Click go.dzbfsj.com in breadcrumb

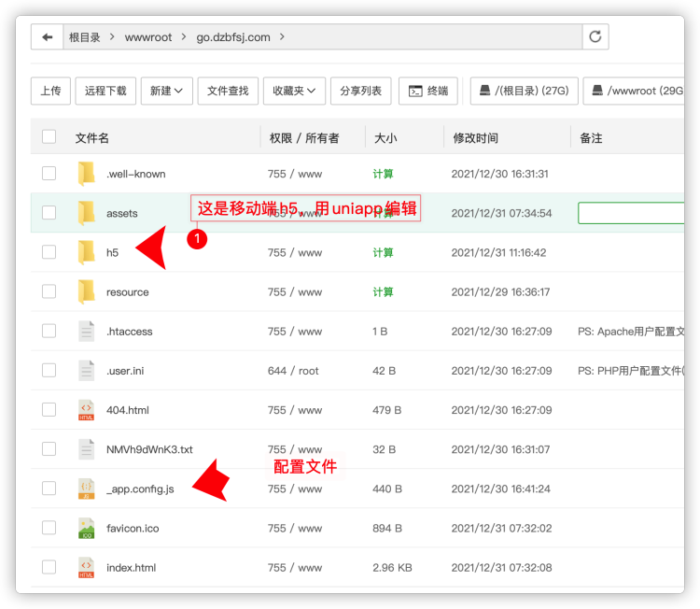pyautogui.click(x=233, y=37)
